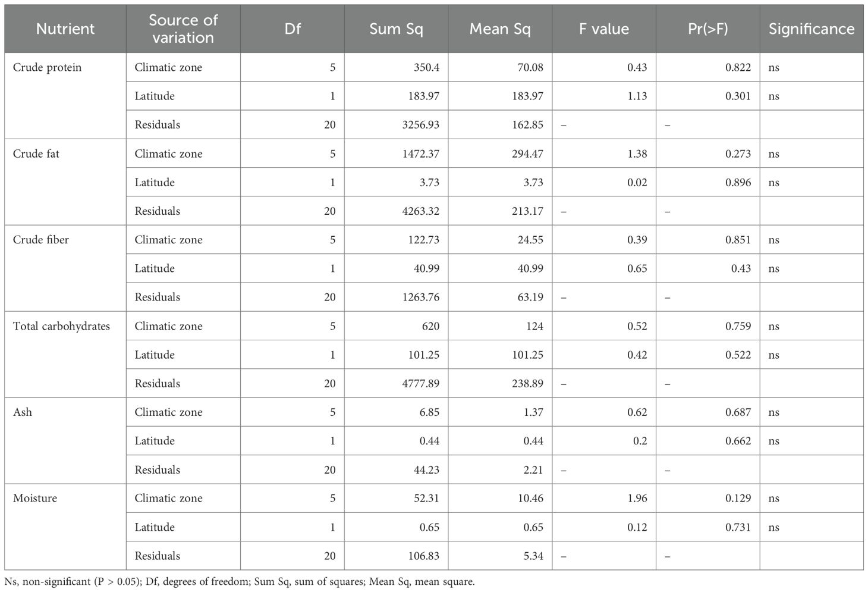Click the Sum Sq column header

[x=396, y=29]
